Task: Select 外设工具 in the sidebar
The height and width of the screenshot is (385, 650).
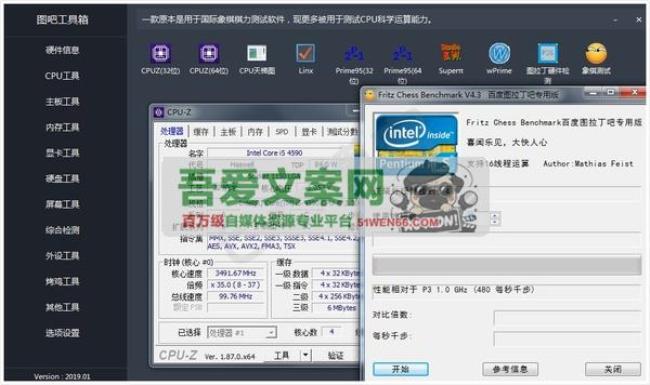Action: (x=62, y=256)
